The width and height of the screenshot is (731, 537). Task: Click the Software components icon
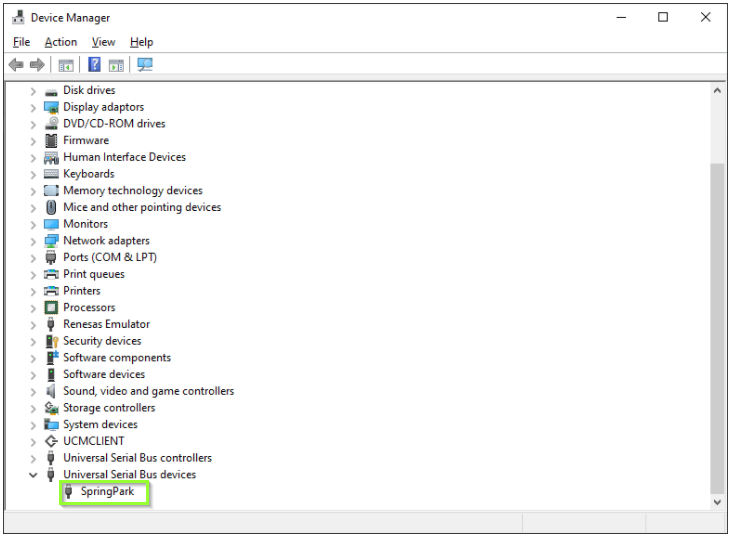51,358
